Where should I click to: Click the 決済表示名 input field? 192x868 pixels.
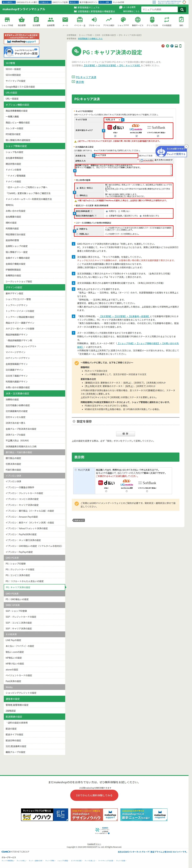[116, 156]
